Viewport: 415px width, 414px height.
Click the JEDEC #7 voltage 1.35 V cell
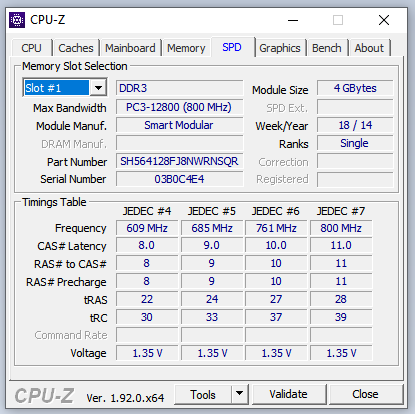(341, 353)
